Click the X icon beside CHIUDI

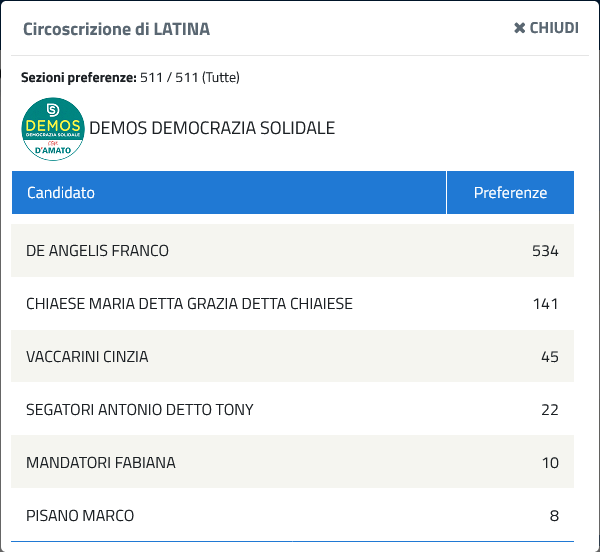pos(519,28)
